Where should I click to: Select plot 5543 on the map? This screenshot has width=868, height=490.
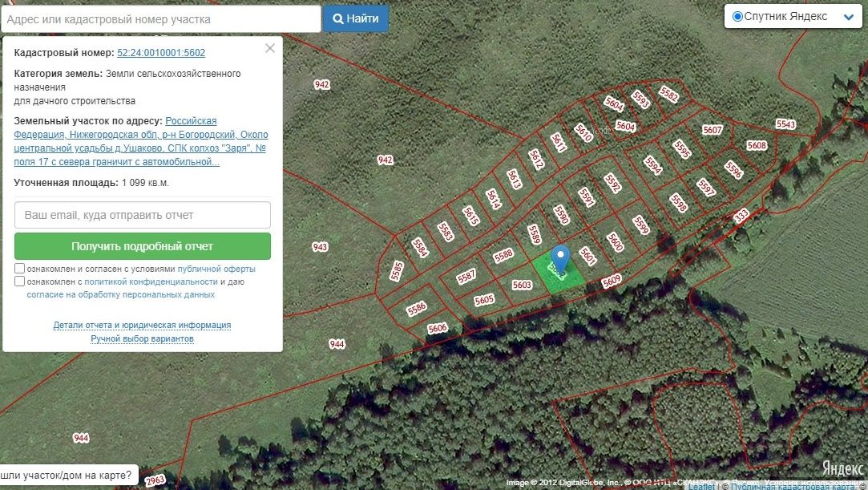785,124
